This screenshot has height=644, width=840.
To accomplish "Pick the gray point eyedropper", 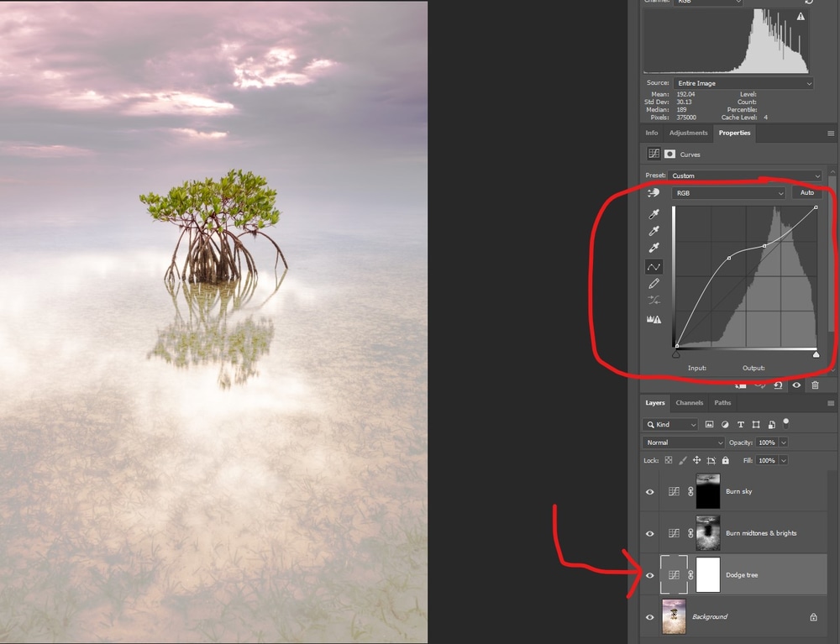I will pyautogui.click(x=654, y=231).
